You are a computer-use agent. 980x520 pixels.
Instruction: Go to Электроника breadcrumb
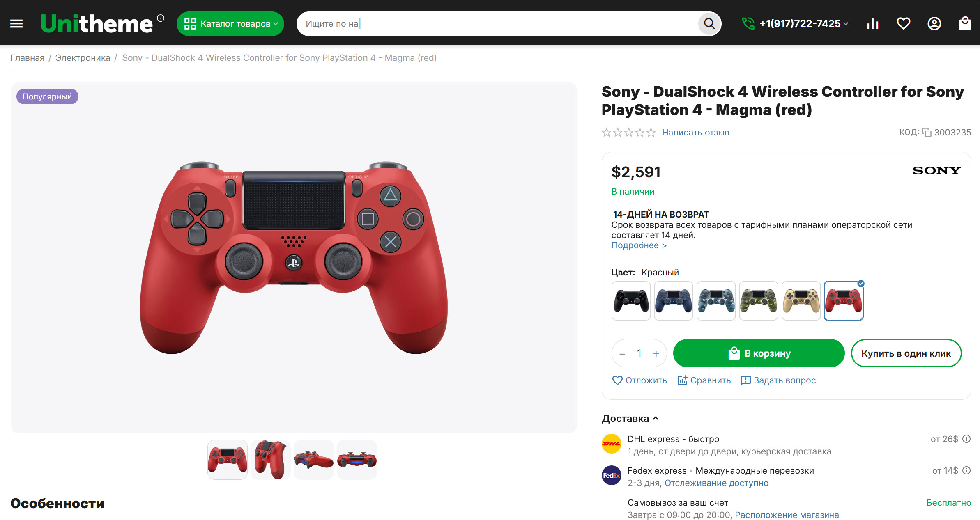[x=83, y=58]
